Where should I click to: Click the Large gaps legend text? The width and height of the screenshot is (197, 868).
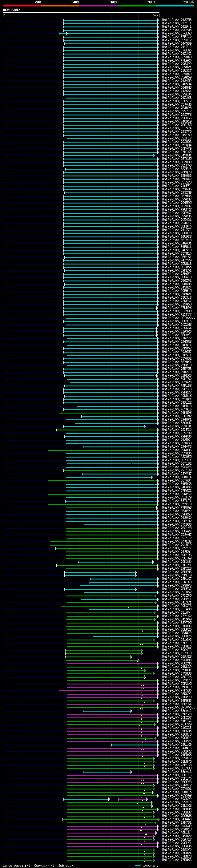(x=13, y=866)
